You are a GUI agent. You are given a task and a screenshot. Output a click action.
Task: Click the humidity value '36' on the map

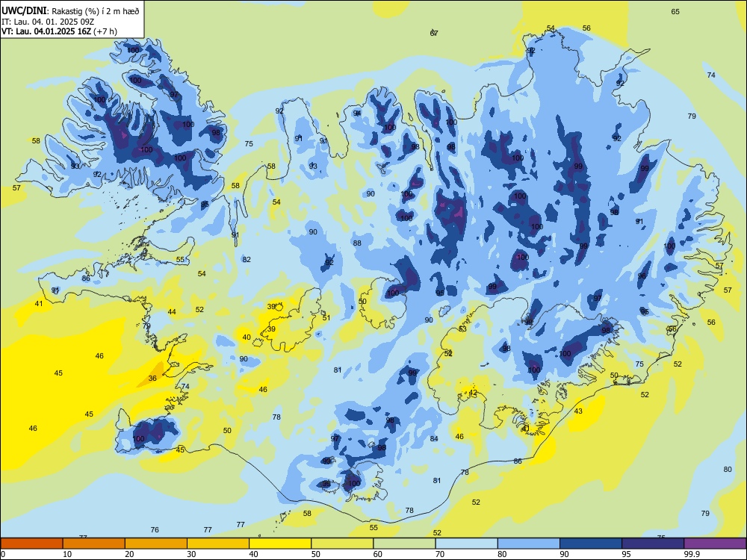pos(152,378)
